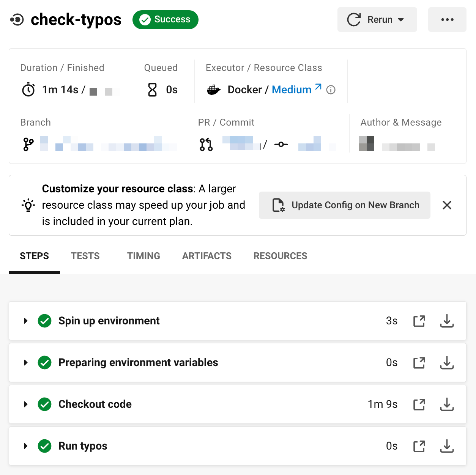
Task: Click the info icon next to Medium
Action: [331, 90]
